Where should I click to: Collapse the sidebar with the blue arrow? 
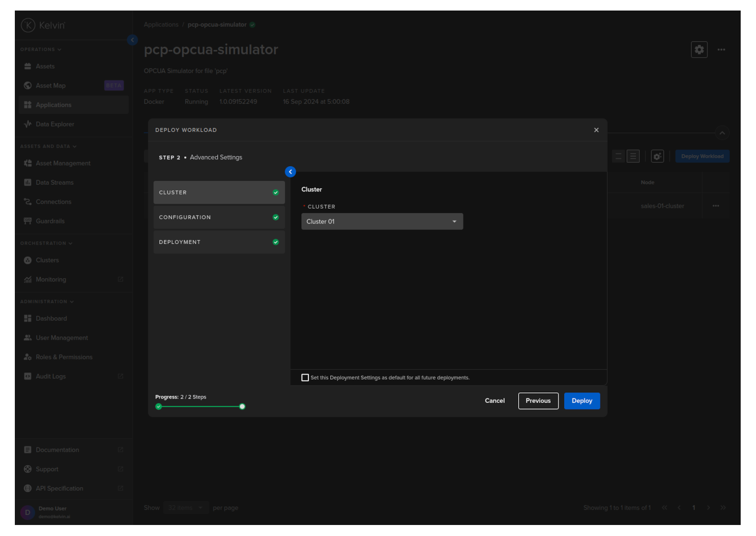click(x=133, y=40)
